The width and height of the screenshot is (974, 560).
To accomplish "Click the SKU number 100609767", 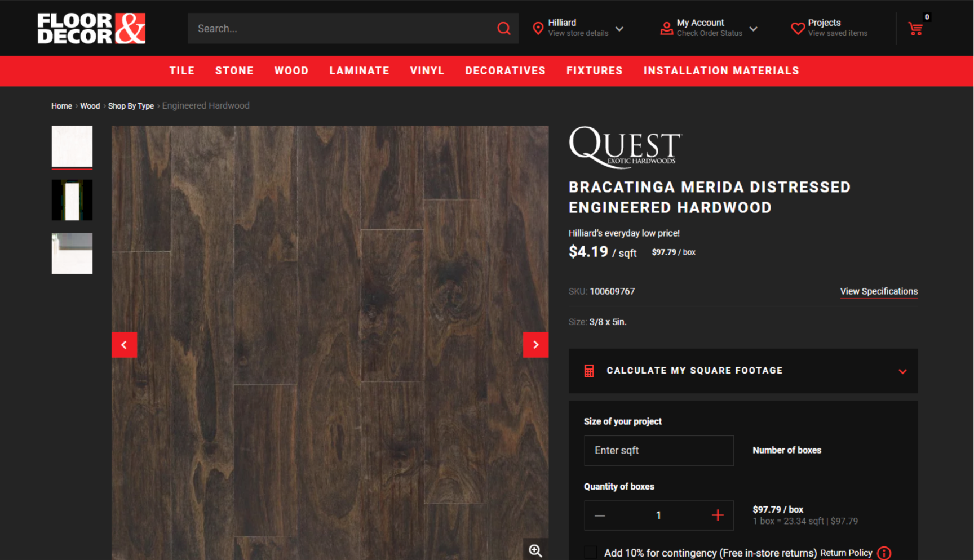I will (612, 291).
